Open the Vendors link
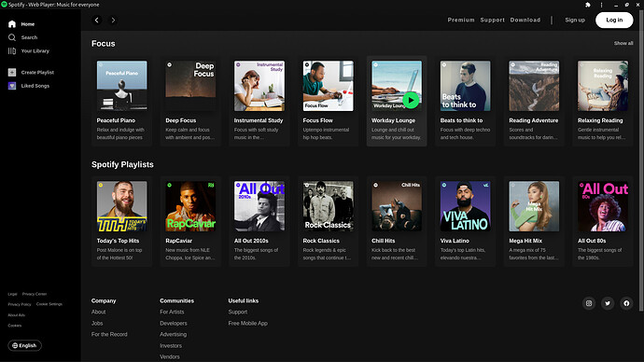Screen dimensions: 644x362 (x=170, y=356)
